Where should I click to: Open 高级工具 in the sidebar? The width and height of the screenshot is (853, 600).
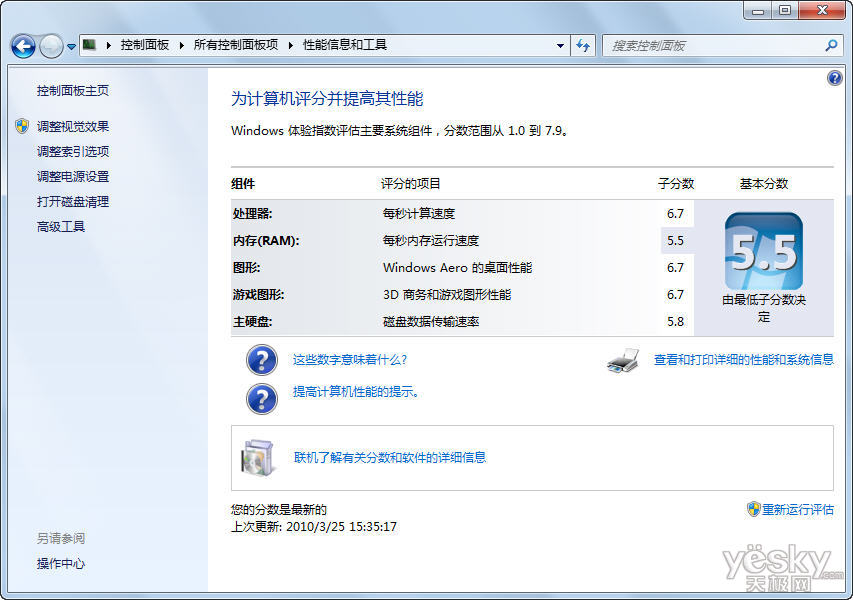click(61, 226)
